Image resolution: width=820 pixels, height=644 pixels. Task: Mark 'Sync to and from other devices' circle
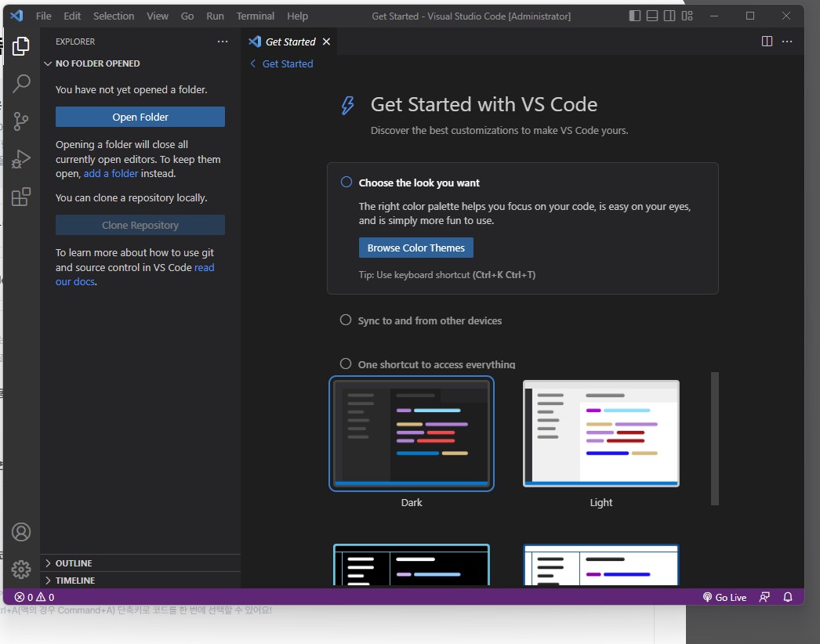346,320
